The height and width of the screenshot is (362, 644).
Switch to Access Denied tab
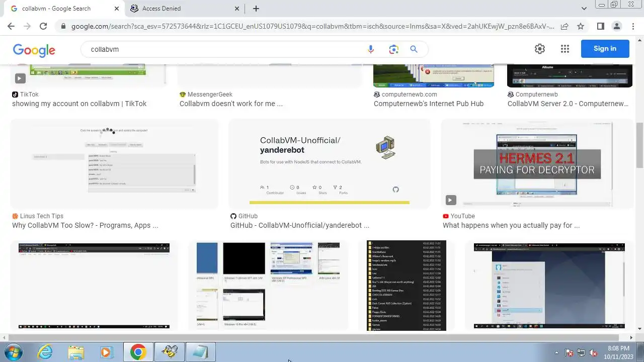(x=184, y=9)
